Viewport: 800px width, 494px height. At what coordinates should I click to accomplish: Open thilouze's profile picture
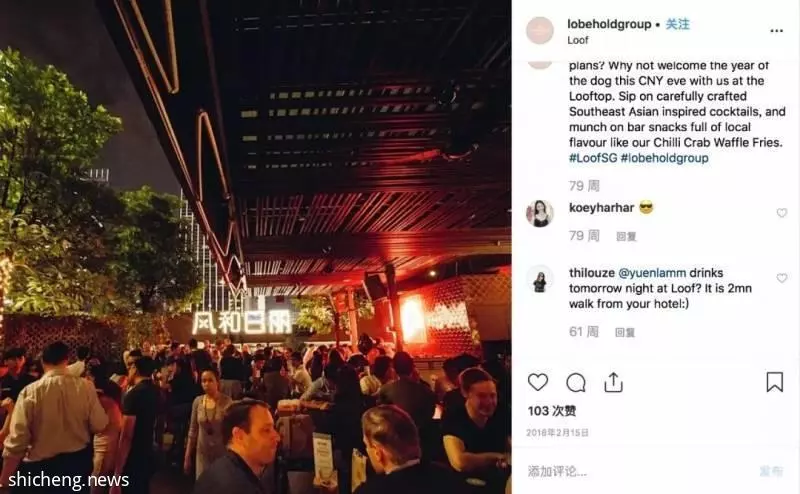(540, 279)
